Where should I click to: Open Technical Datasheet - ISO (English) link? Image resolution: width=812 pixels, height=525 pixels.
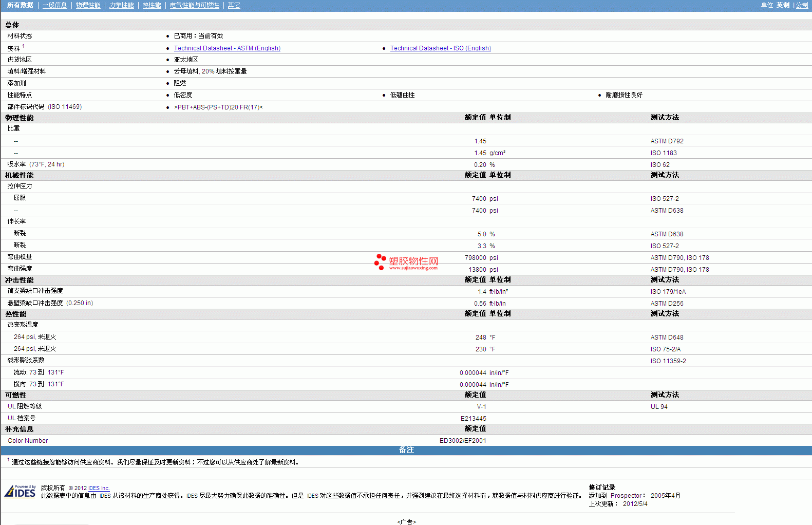pyautogui.click(x=440, y=48)
